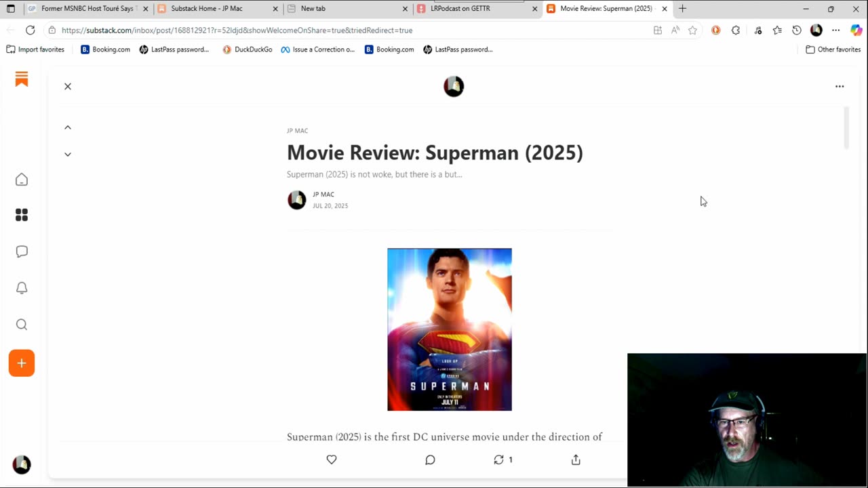
Task: Open the DuckDuckGo extension icon in toolbar
Action: (715, 30)
